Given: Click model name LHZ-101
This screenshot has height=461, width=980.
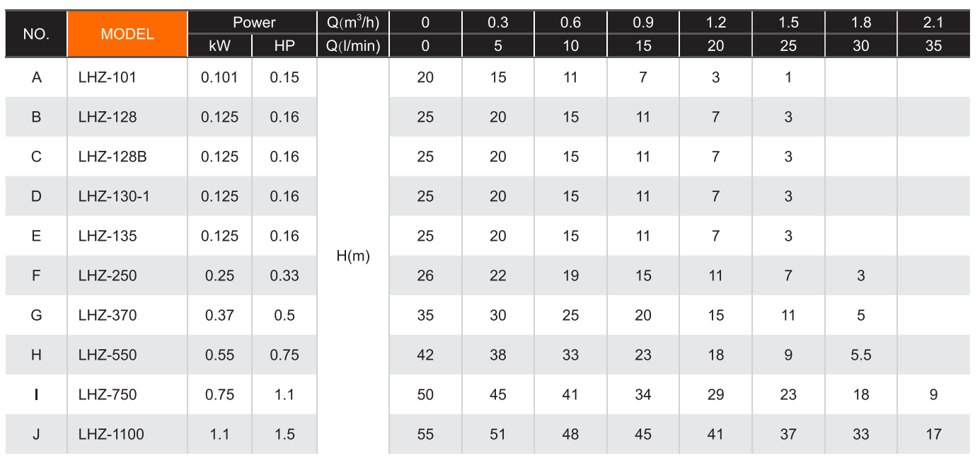Looking at the screenshot, I should coord(108,77).
